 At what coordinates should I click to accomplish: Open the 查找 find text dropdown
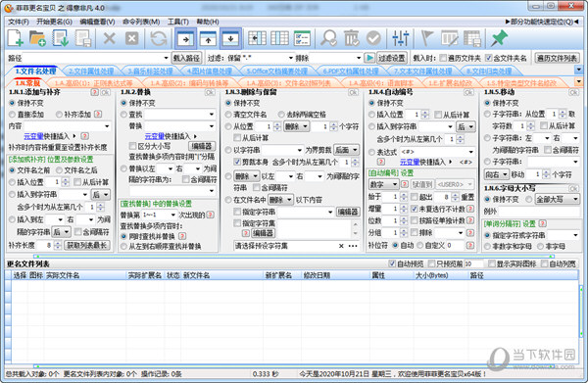pyautogui.click(x=212, y=115)
